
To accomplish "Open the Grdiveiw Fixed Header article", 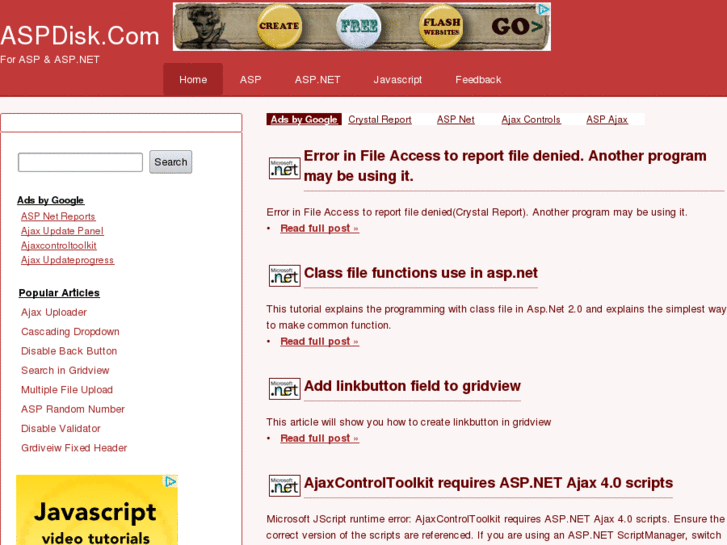I will [74, 448].
